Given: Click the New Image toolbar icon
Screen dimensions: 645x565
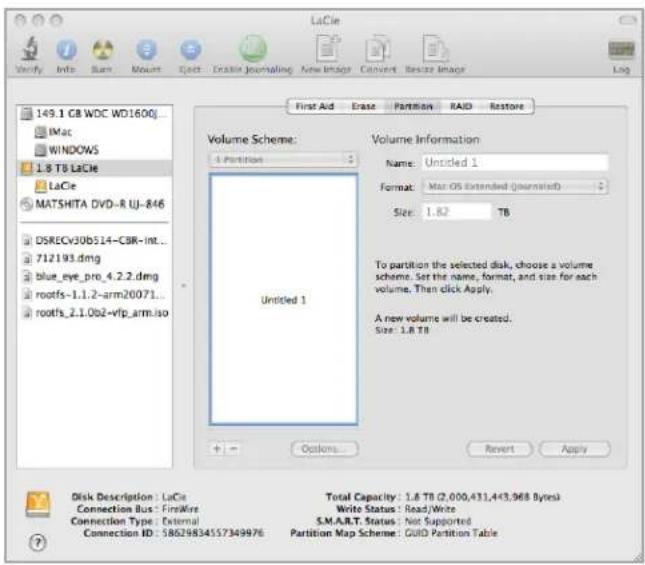Looking at the screenshot, I should (327, 49).
